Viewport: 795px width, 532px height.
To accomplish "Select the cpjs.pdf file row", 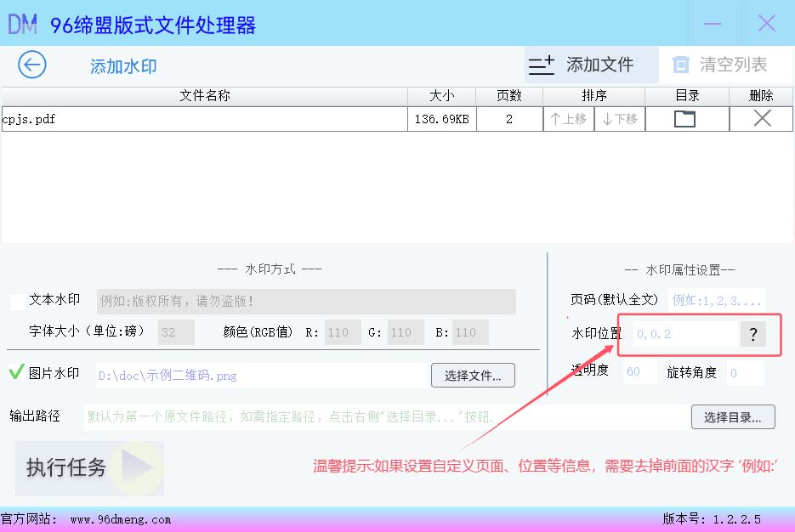I will coord(204,119).
